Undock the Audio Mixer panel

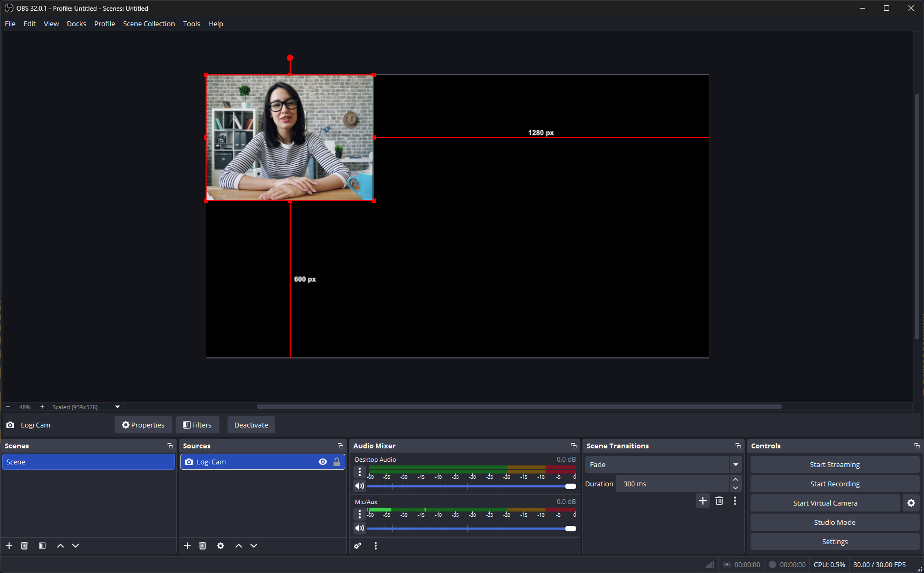point(573,446)
